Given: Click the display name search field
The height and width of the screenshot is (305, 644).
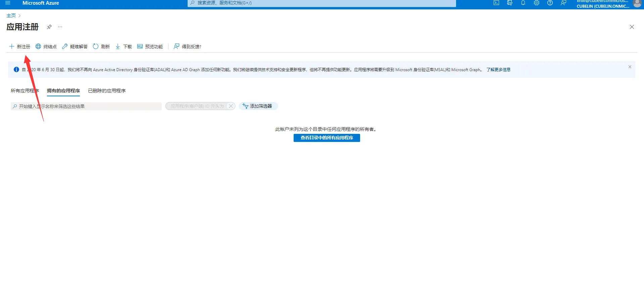Looking at the screenshot, I should pos(86,106).
